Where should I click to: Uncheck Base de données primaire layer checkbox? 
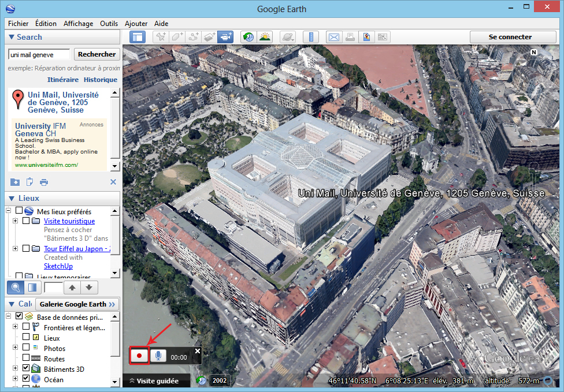point(19,316)
